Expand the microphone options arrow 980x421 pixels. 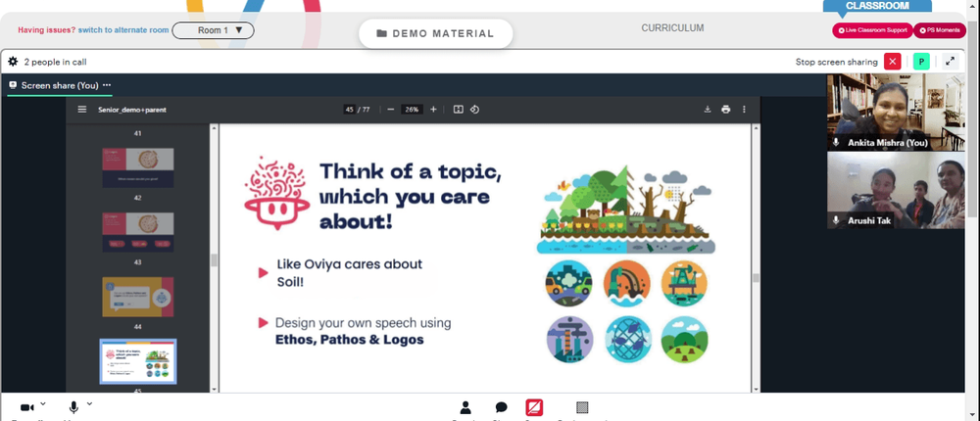[89, 403]
